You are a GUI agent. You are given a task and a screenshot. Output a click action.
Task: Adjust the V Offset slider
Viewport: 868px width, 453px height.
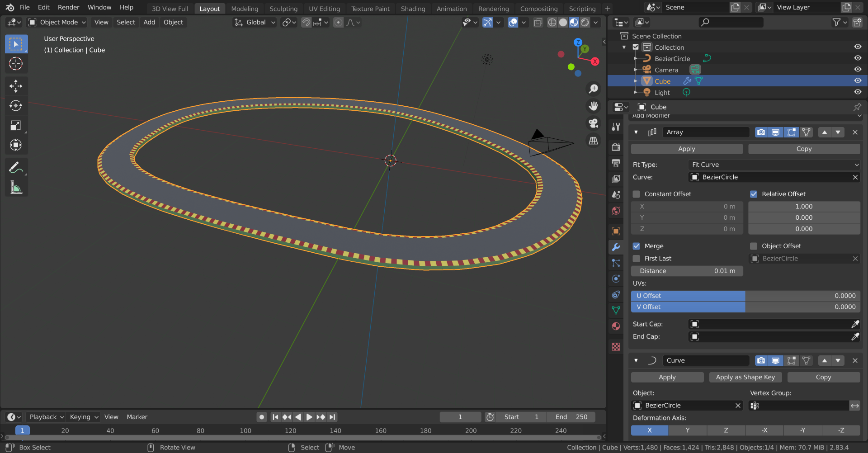(x=745, y=307)
